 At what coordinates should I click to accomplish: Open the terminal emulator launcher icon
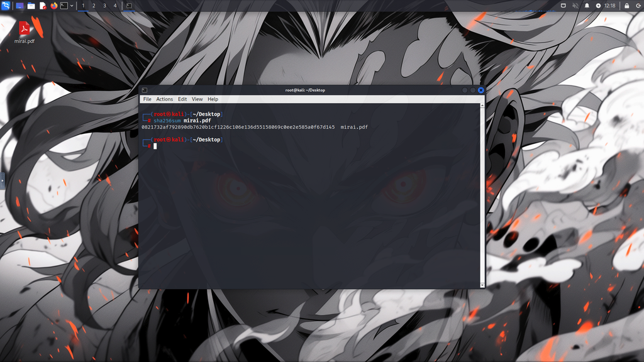click(x=64, y=6)
